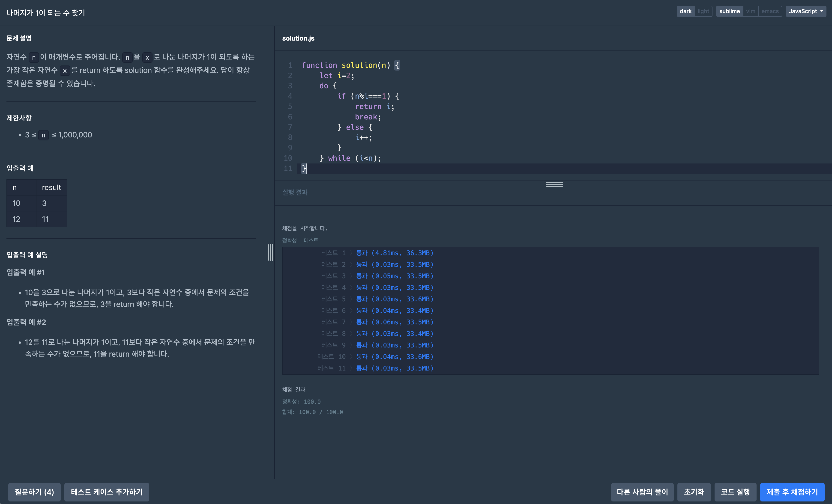
Task: Place cursor on line 5 'return i;'
Action: tap(374, 106)
